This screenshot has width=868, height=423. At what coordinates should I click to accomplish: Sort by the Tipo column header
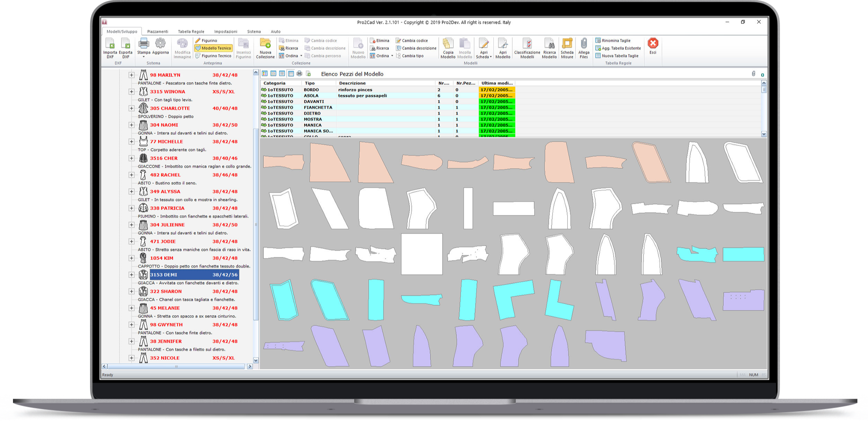[x=319, y=83]
